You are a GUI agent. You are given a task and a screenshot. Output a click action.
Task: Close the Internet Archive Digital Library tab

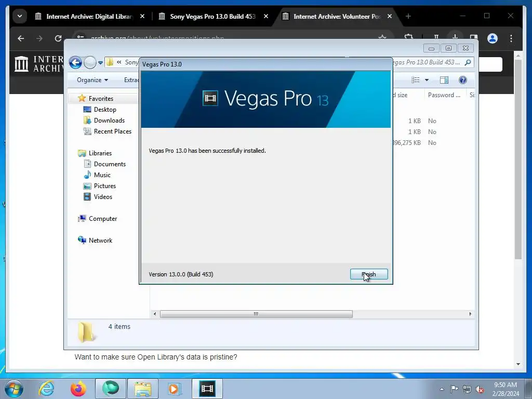(x=142, y=16)
